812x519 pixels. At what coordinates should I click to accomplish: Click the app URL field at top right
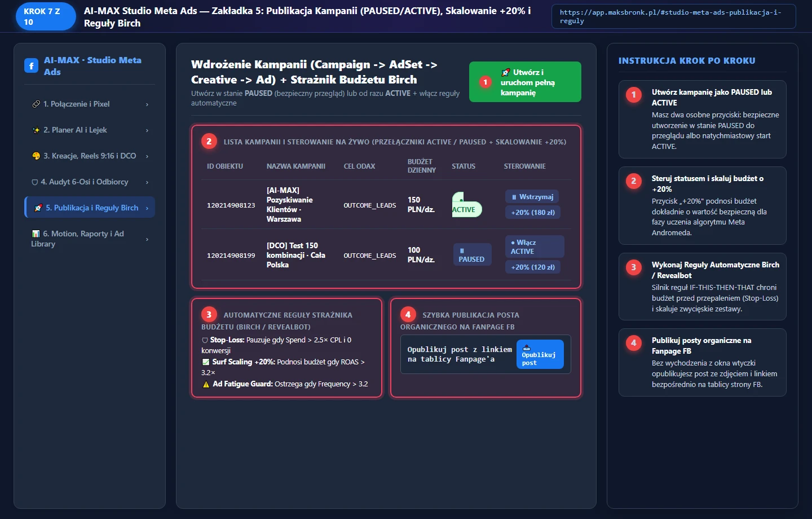pyautogui.click(x=674, y=16)
